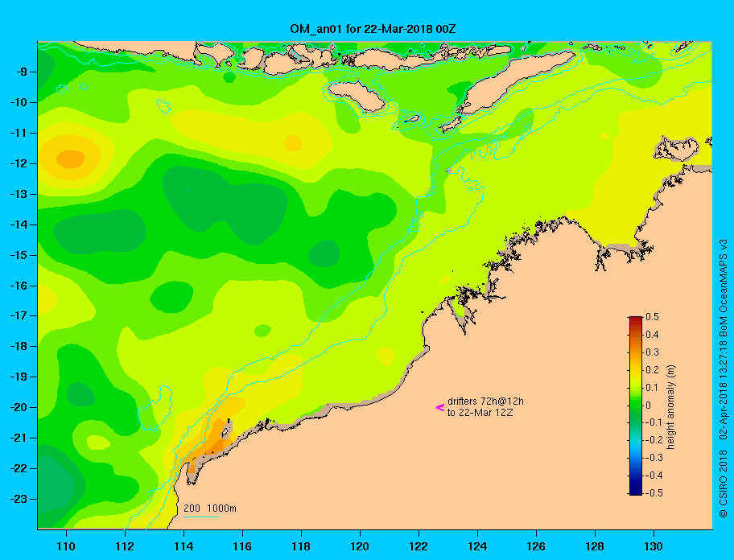Click the small orange spot near 118E, 11S

293,143
